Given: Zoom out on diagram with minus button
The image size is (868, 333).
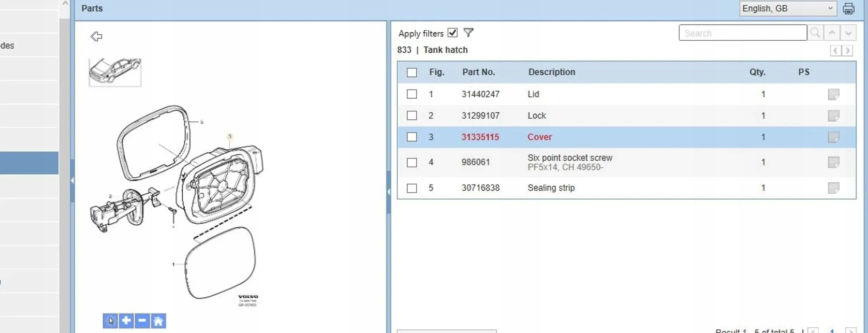Looking at the screenshot, I should pyautogui.click(x=142, y=320).
